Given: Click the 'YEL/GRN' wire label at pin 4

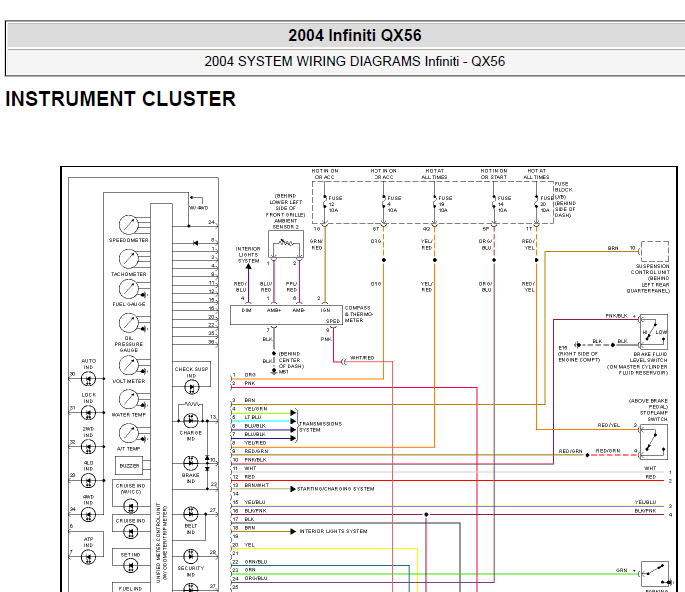Looking at the screenshot, I should coord(256,409).
